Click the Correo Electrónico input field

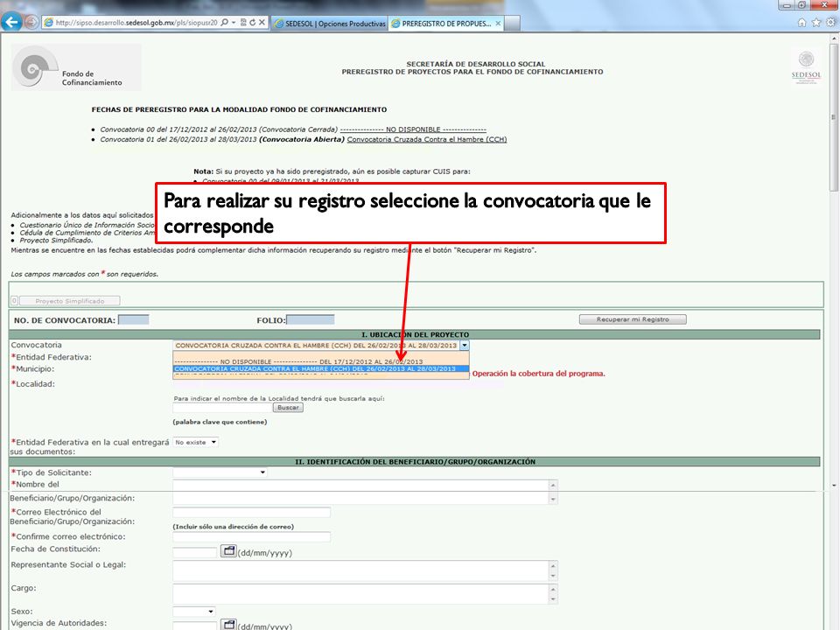252,513
